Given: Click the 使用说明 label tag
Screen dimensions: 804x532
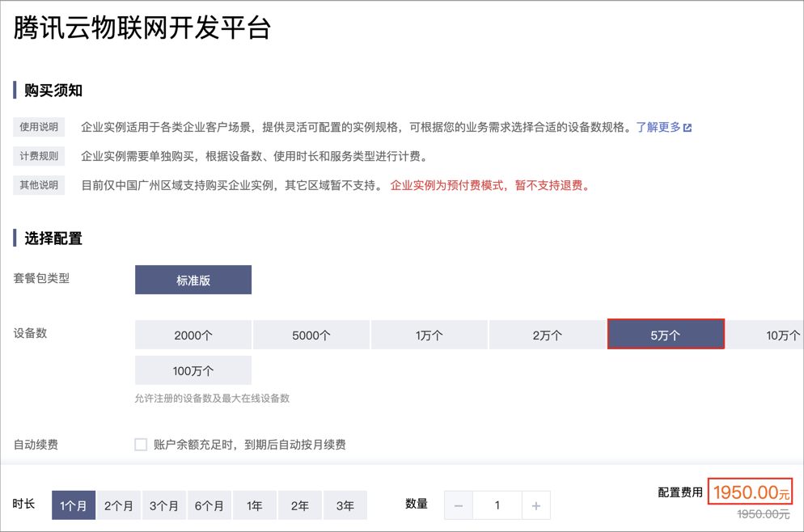Looking at the screenshot, I should [39, 127].
